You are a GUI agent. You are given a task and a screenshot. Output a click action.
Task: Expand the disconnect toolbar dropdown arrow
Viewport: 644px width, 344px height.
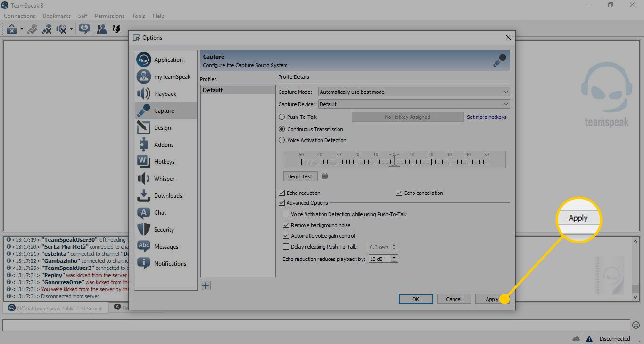pyautogui.click(x=22, y=29)
